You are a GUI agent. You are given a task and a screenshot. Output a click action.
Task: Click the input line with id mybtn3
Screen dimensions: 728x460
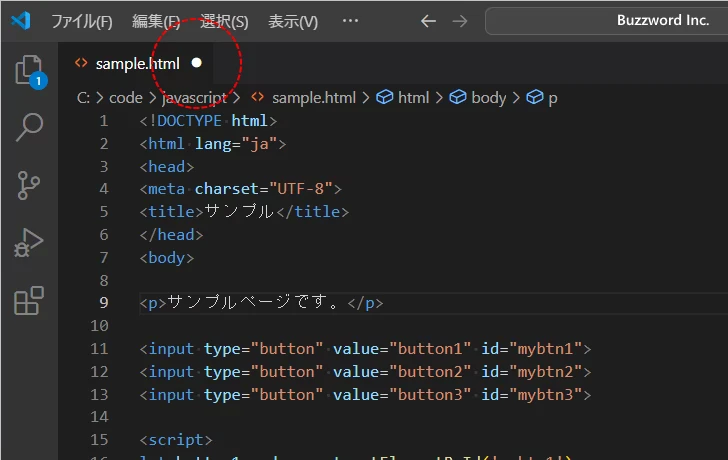coord(365,395)
